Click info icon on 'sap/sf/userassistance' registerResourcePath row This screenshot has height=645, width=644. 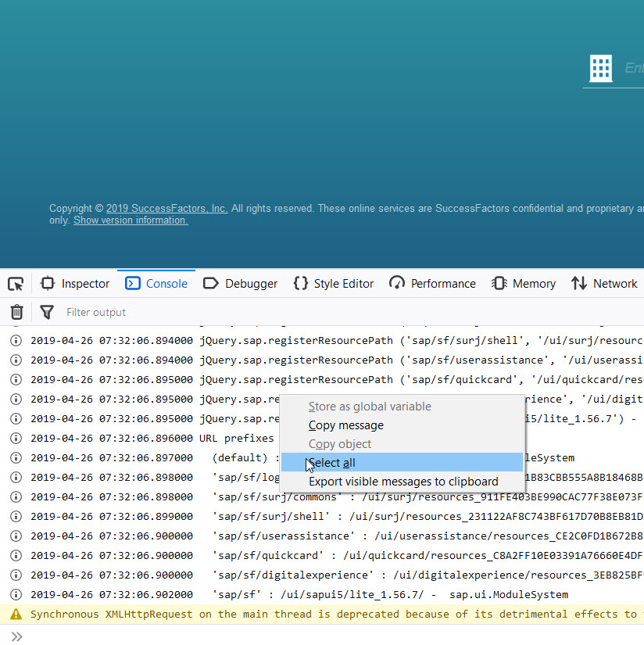pos(16,360)
